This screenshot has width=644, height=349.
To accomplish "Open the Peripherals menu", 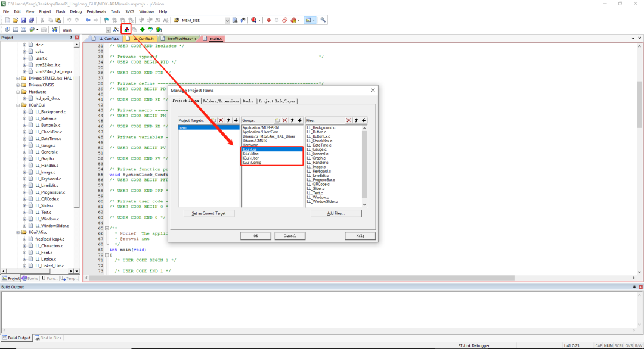I will (95, 11).
